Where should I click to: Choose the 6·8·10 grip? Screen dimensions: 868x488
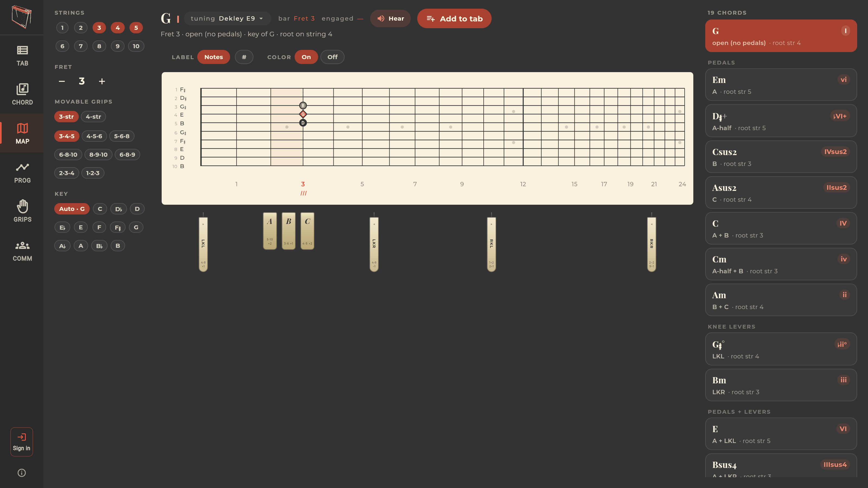pyautogui.click(x=68, y=155)
